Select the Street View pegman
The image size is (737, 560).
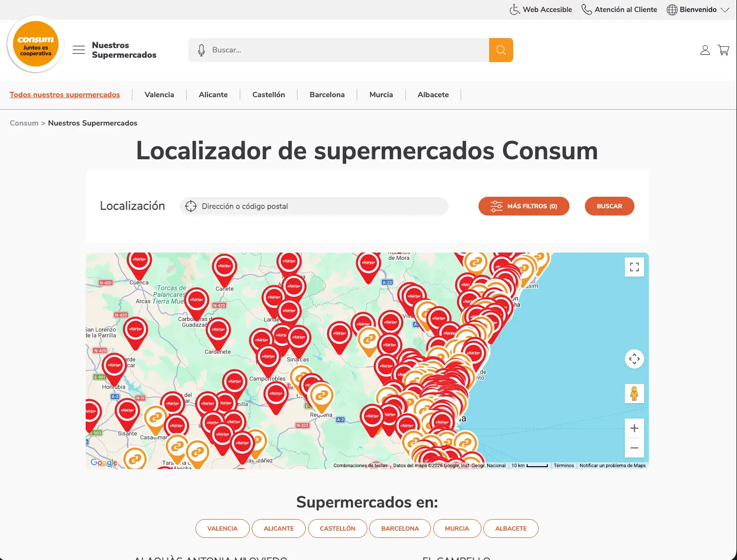[634, 394]
